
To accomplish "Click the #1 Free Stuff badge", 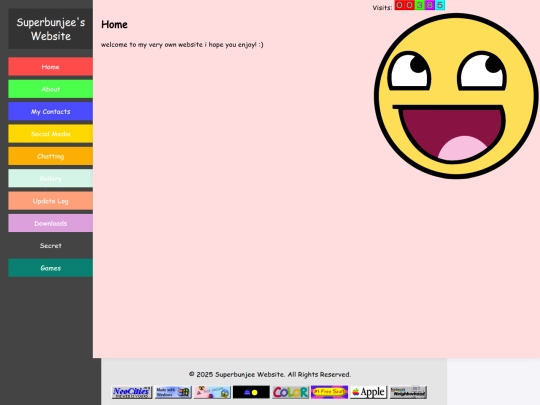I will (329, 392).
